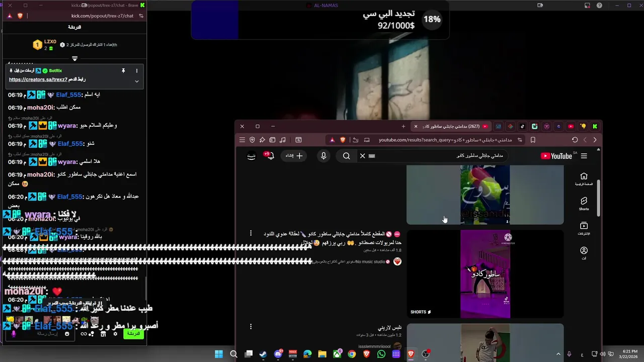The height and width of the screenshot is (362, 644).
Task: Open chat settings gear icon
Action: (115, 334)
